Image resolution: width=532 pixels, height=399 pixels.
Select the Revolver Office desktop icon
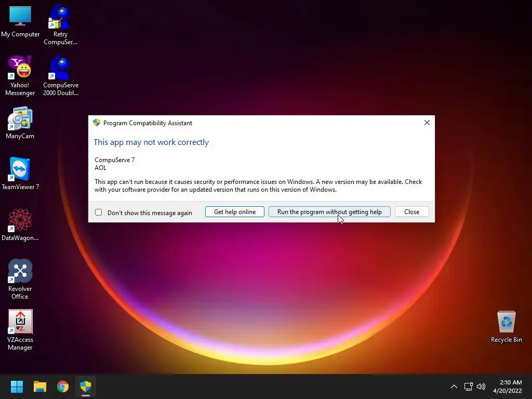[20, 279]
